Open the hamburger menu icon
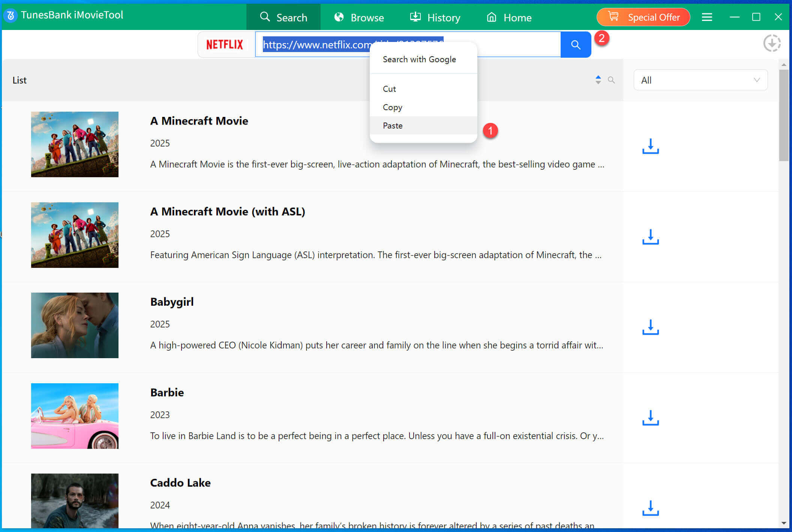Screen dimensions: 792x532 tap(707, 17)
